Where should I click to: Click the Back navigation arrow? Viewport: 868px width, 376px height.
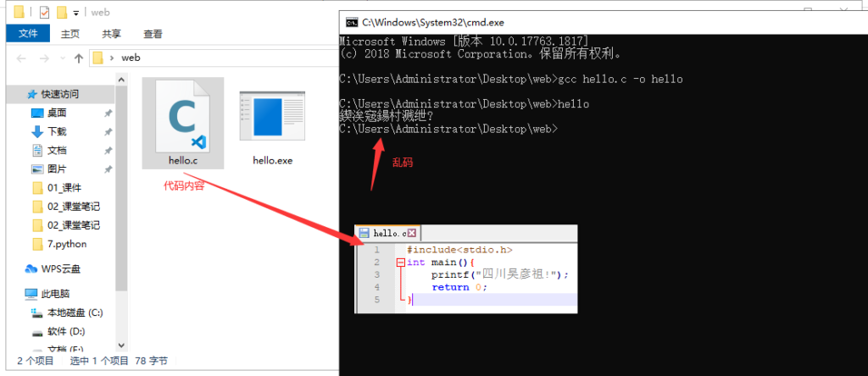(x=22, y=58)
